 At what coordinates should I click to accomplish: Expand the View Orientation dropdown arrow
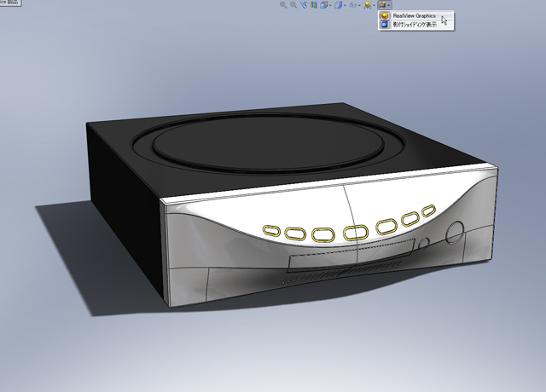click(x=330, y=5)
